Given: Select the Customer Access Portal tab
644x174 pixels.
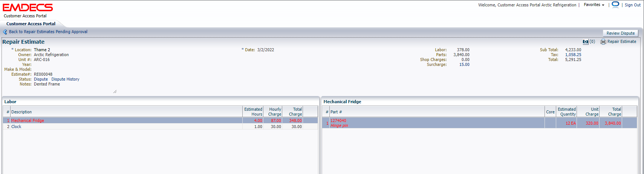Looking at the screenshot, I should pos(31,24).
